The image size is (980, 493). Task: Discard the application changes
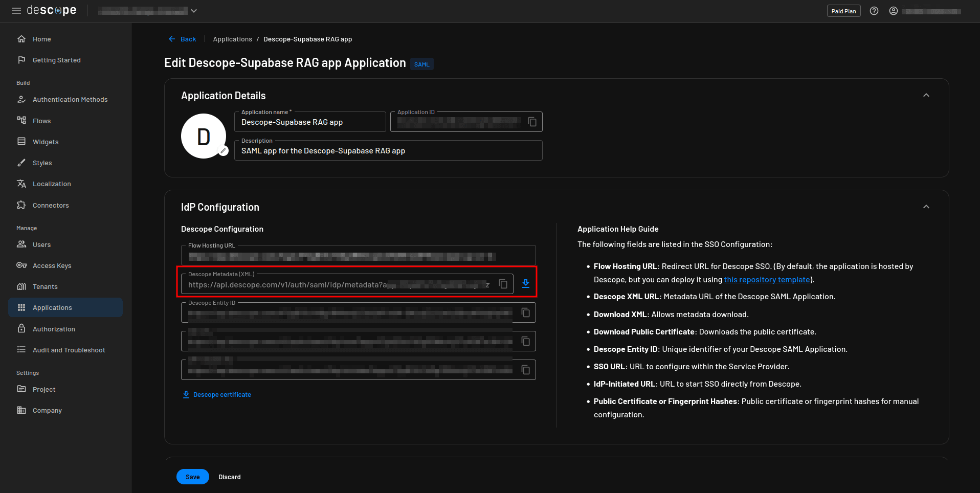[x=229, y=477]
